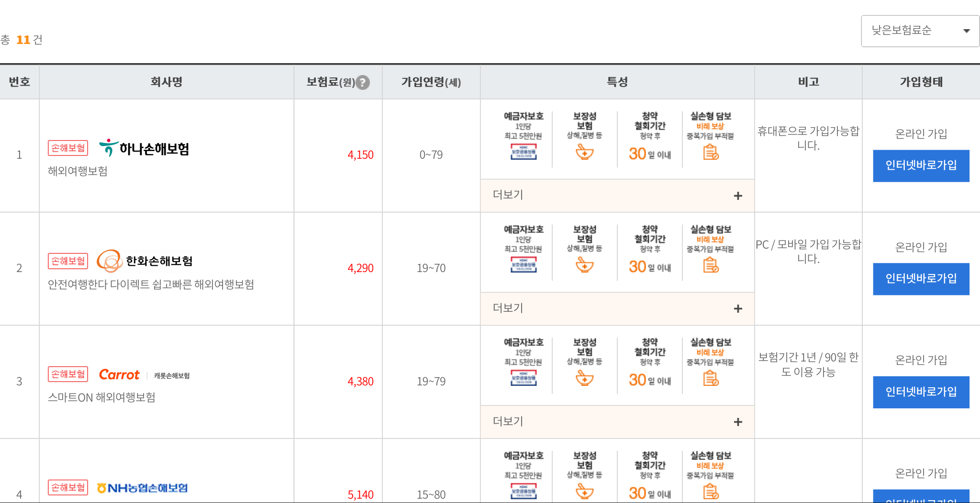980x503 pixels.
Task: Click the 하나손해보험 logo
Action: 144,148
